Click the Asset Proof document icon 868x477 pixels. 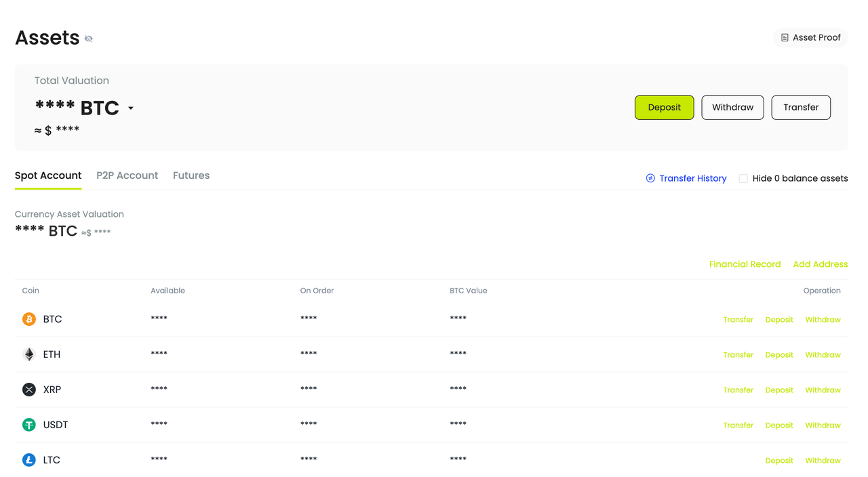pyautogui.click(x=785, y=38)
